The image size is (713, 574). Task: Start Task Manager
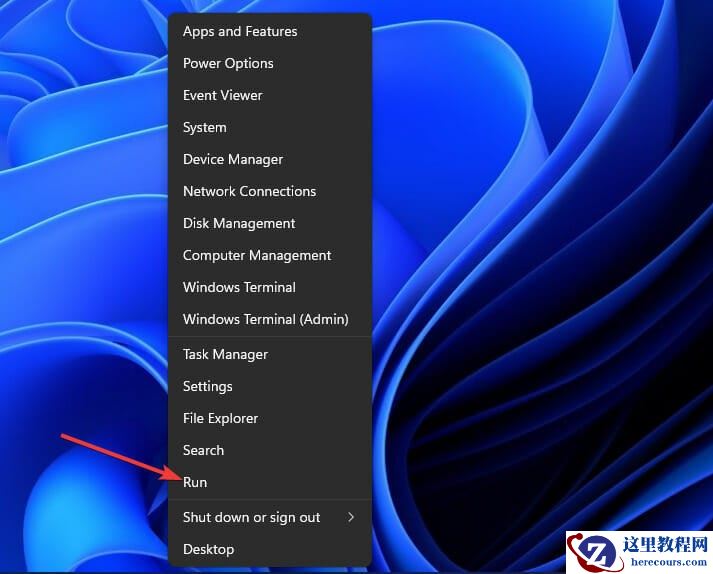coord(270,354)
